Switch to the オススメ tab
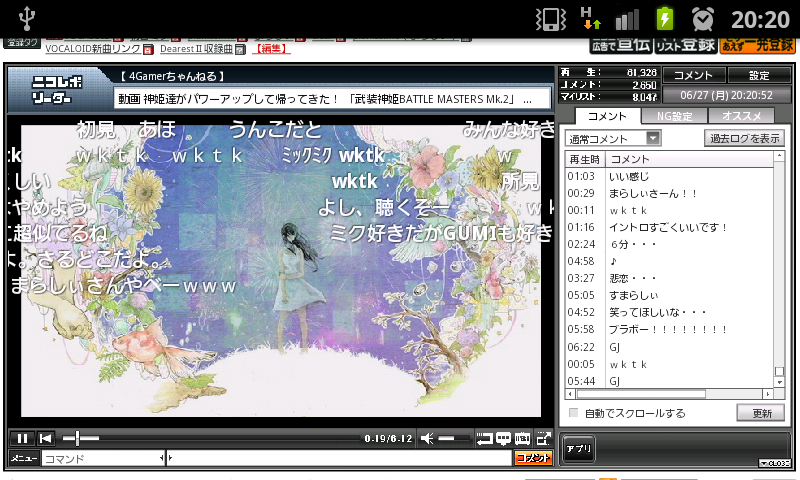Screen dimensions: 800x480 tap(741, 116)
